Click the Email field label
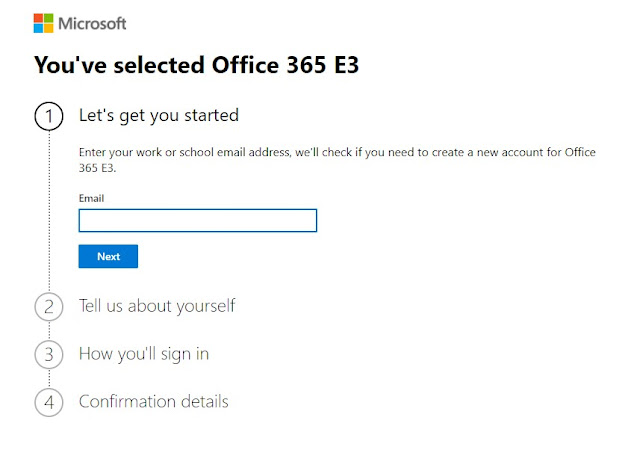This screenshot has height=450, width=640. pos(91,198)
